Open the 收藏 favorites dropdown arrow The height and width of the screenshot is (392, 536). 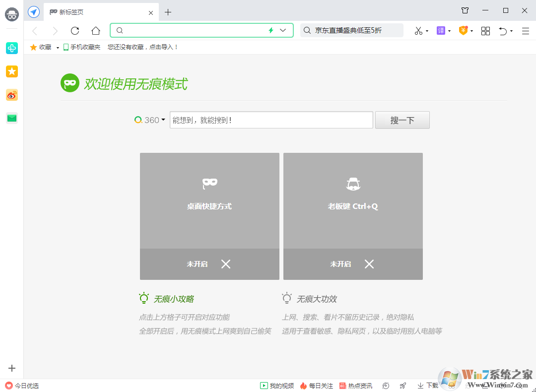pyautogui.click(x=57, y=47)
